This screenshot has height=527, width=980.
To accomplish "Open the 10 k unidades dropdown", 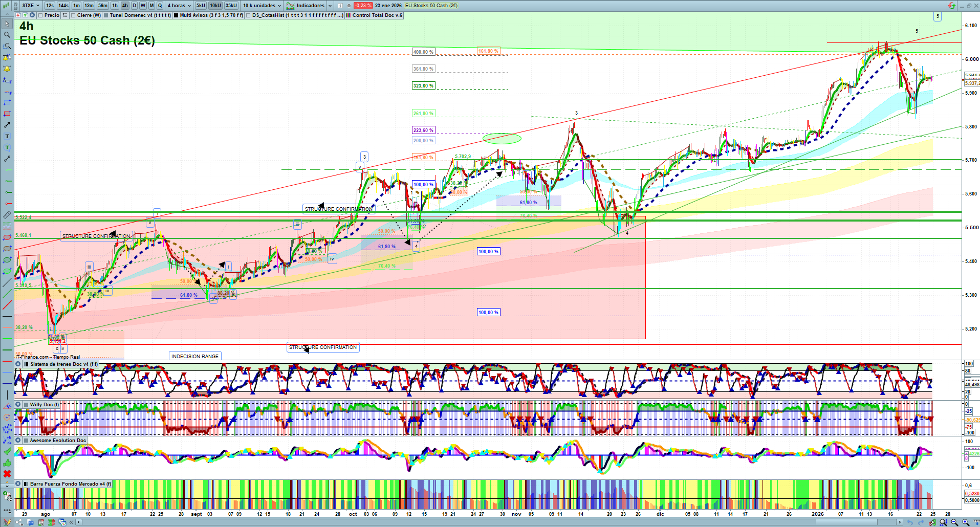I will [x=262, y=6].
